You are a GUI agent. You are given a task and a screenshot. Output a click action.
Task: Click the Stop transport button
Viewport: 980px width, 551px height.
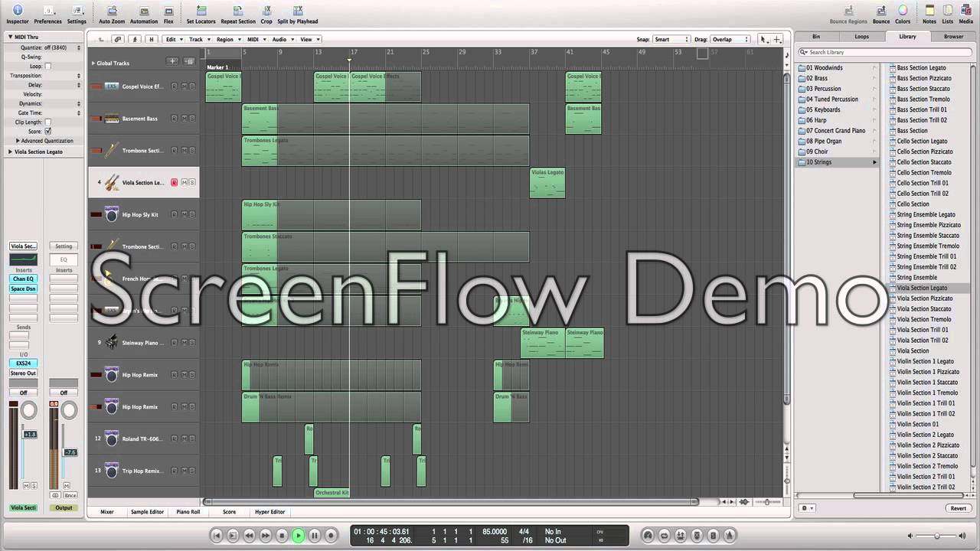(x=282, y=536)
